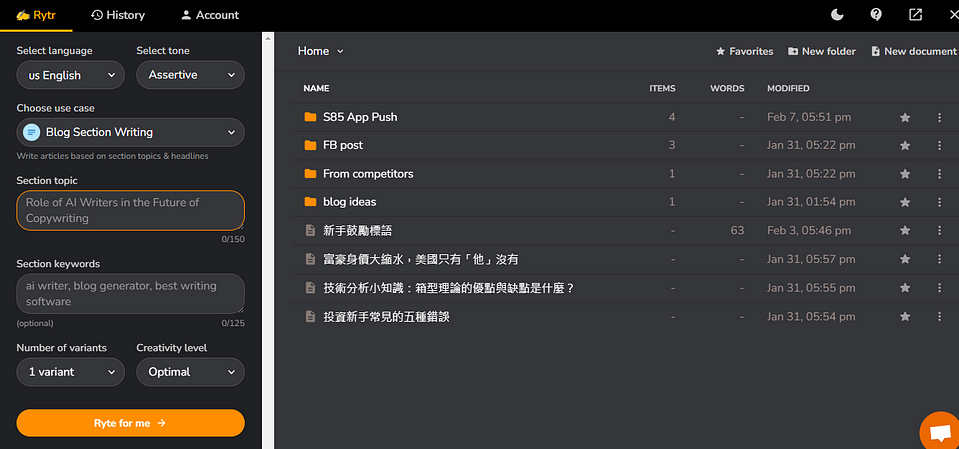Click the New folder button
This screenshot has height=449, width=959.
click(822, 51)
